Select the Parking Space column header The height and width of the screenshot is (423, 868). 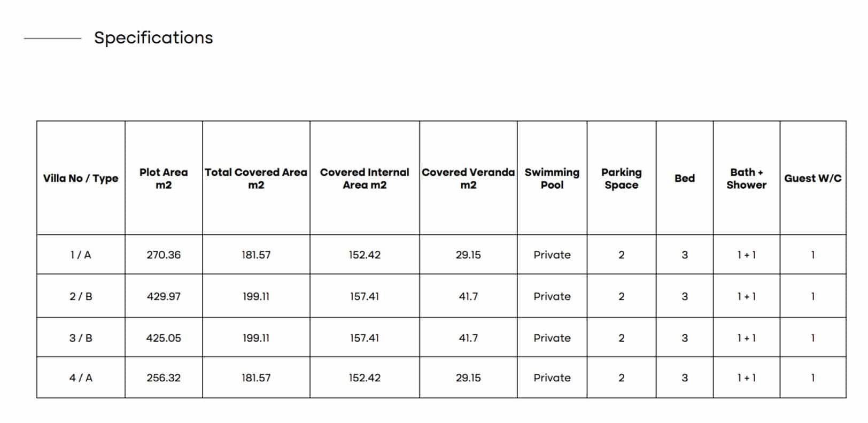tap(621, 179)
